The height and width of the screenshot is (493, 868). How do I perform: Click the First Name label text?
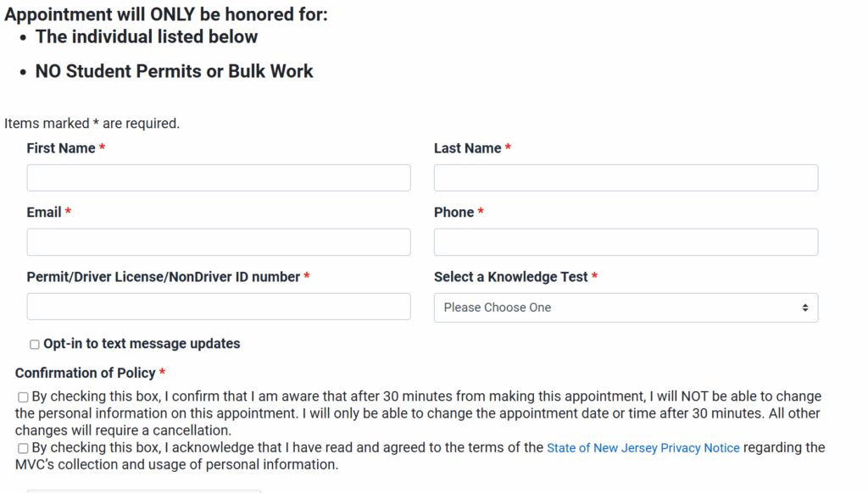61,148
